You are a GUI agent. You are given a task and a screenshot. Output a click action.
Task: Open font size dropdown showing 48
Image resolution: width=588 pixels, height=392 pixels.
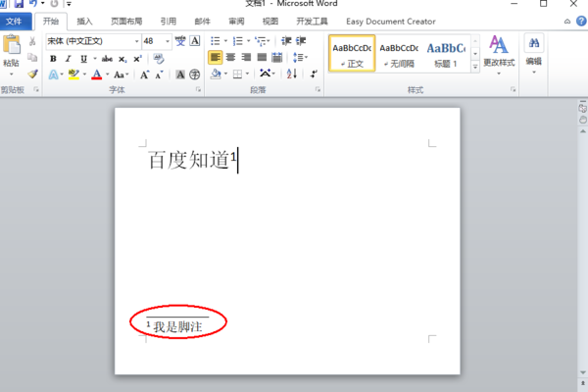(168, 41)
